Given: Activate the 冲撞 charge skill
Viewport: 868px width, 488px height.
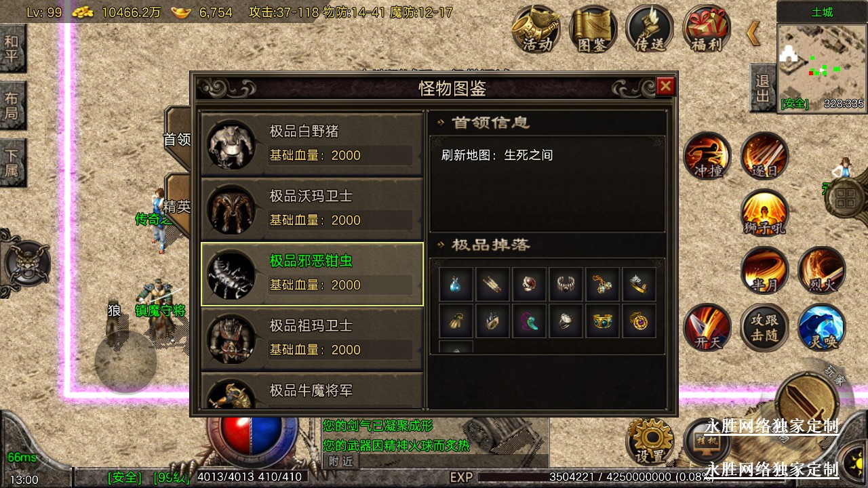Looking at the screenshot, I should point(707,157).
